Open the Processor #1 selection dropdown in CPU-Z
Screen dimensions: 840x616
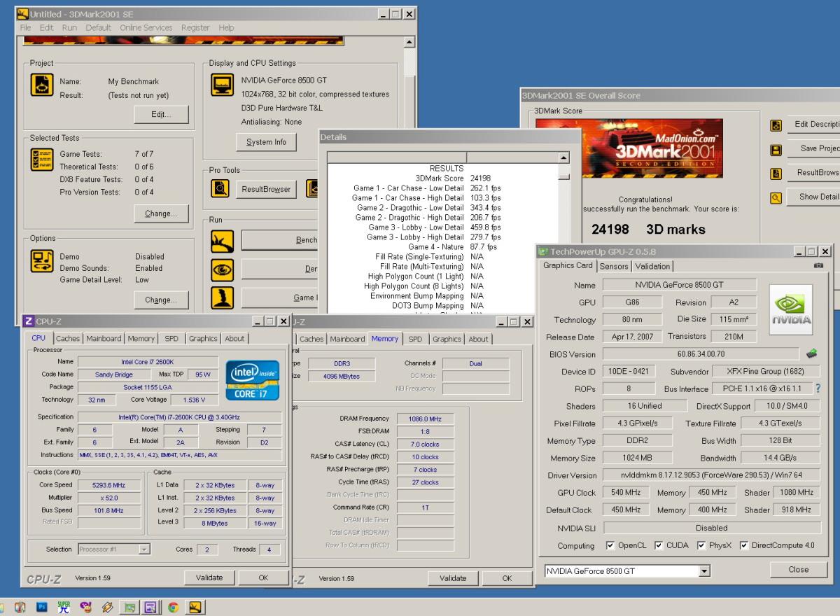(144, 549)
